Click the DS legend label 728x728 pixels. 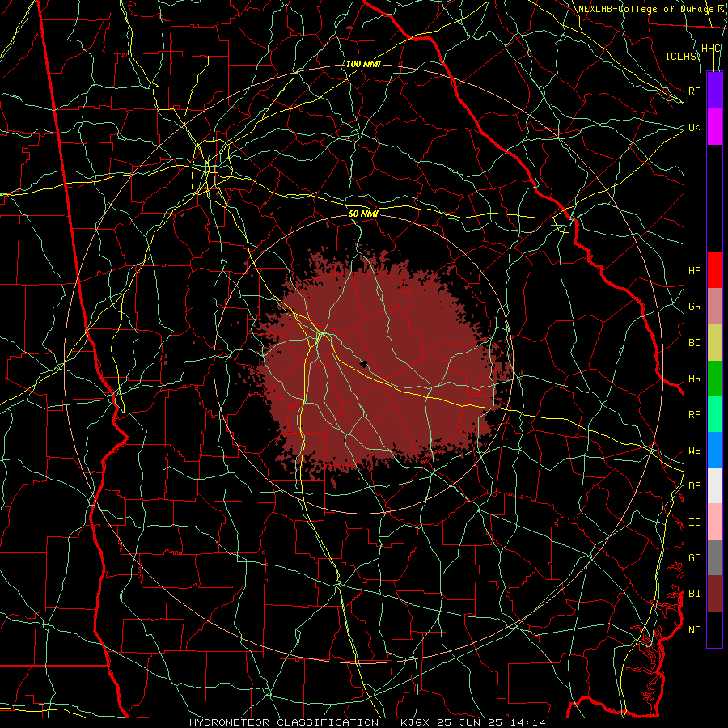(x=694, y=485)
